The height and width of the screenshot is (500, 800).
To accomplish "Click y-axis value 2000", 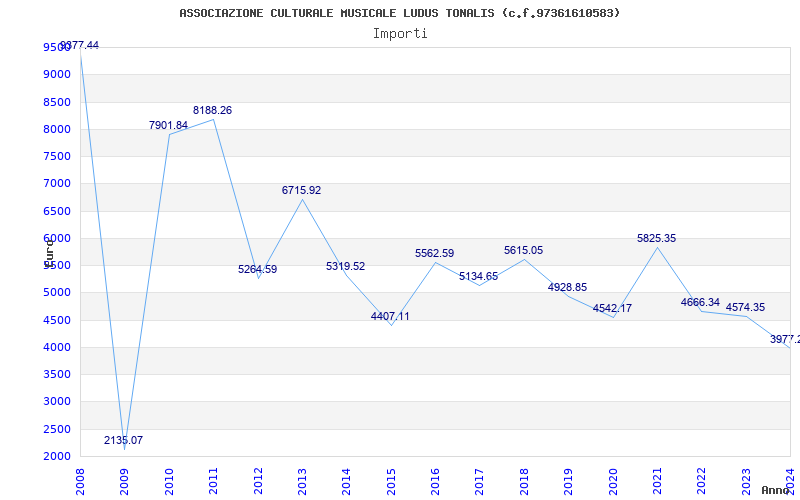I will point(57,457).
